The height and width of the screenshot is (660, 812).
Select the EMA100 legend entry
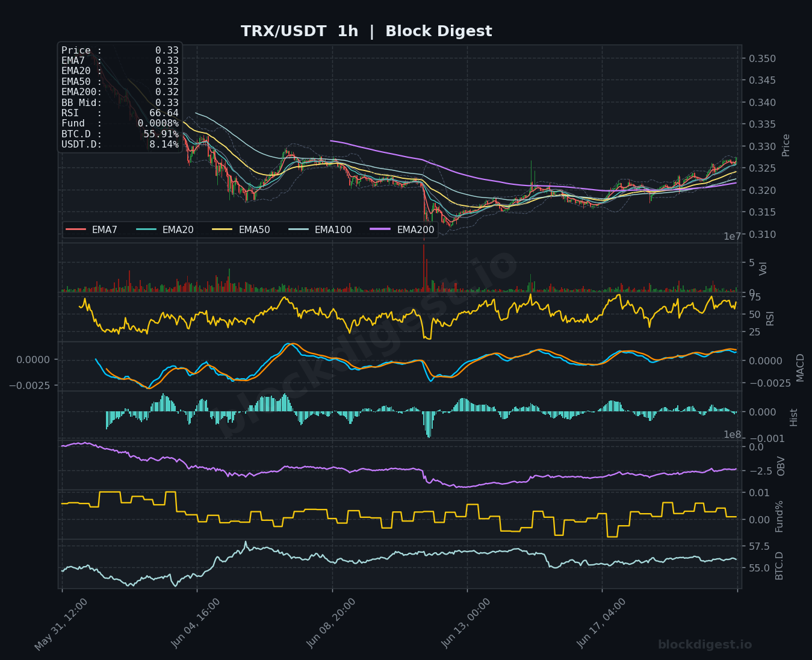click(320, 229)
